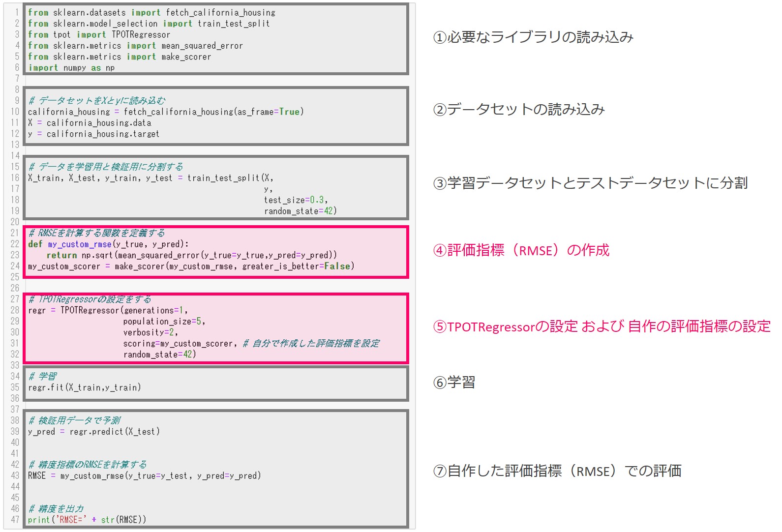
Task: Click the population_size=5 parameter
Action: pyautogui.click(x=164, y=321)
